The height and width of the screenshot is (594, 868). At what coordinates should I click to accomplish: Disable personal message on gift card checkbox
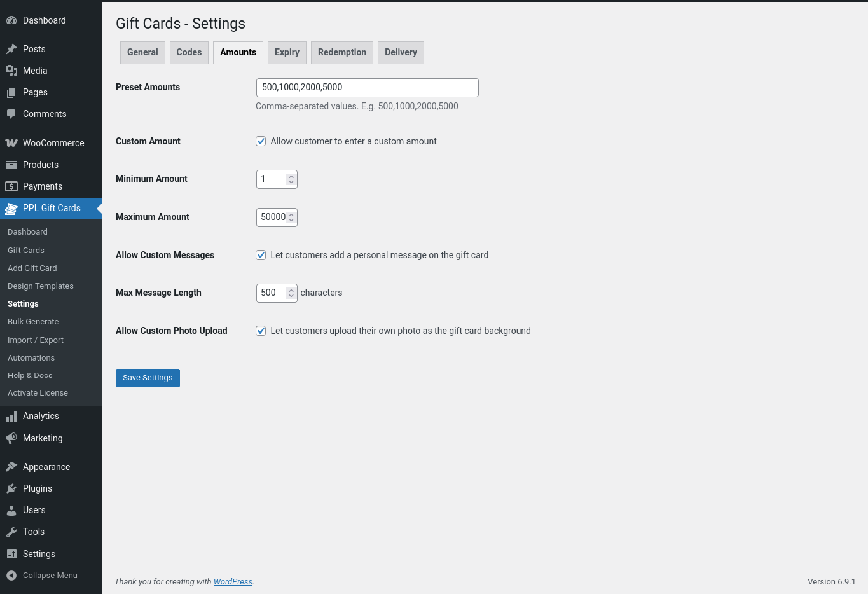tap(261, 255)
